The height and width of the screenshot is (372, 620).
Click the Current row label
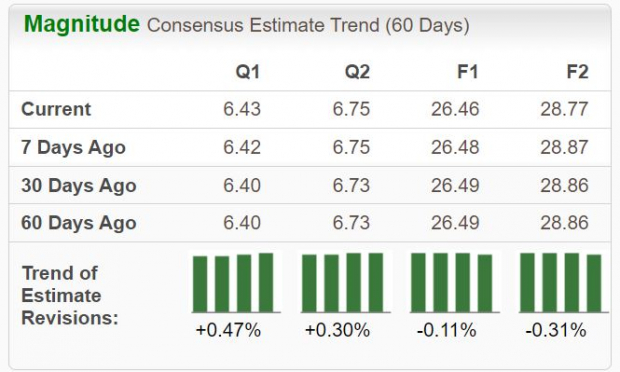coord(56,109)
